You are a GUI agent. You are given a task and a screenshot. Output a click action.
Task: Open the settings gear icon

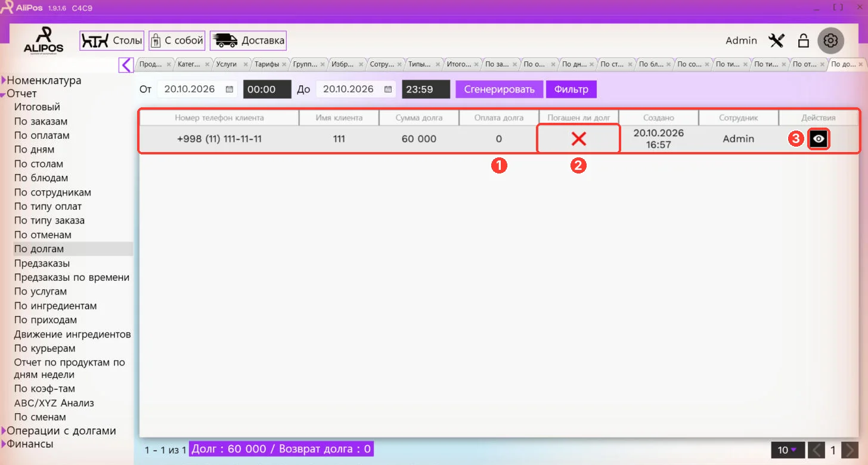pyautogui.click(x=830, y=41)
